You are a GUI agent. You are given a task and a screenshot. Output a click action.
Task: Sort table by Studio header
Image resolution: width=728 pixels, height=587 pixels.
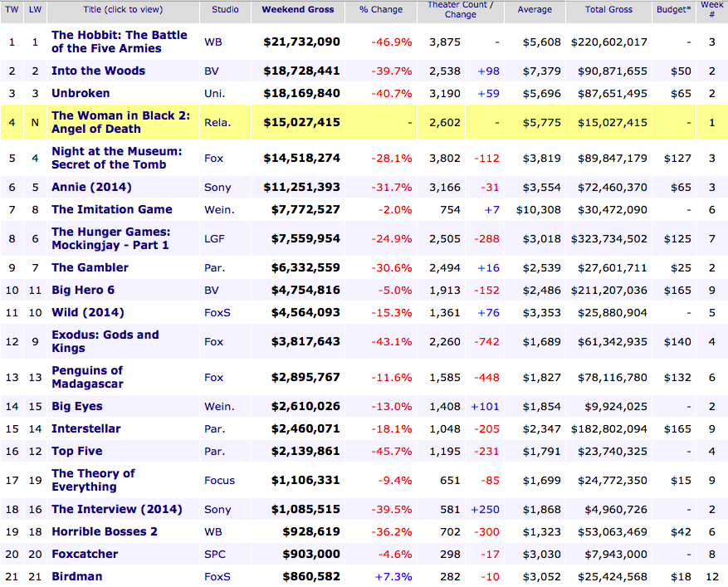[225, 9]
